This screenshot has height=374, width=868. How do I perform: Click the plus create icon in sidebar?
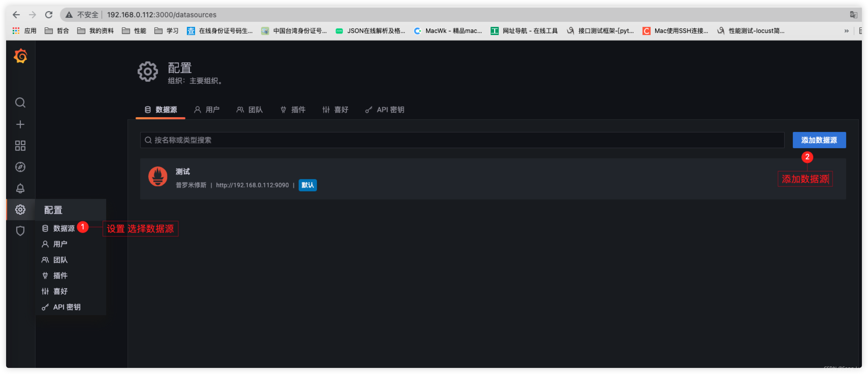[20, 124]
